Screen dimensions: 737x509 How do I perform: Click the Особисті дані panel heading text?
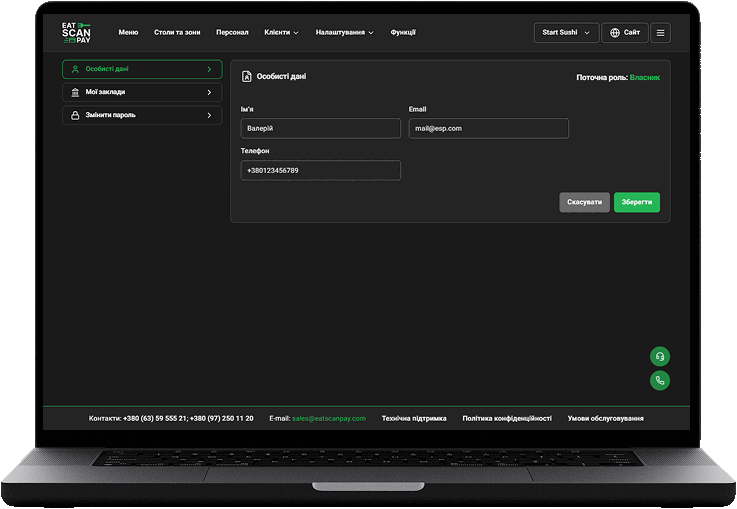282,77
